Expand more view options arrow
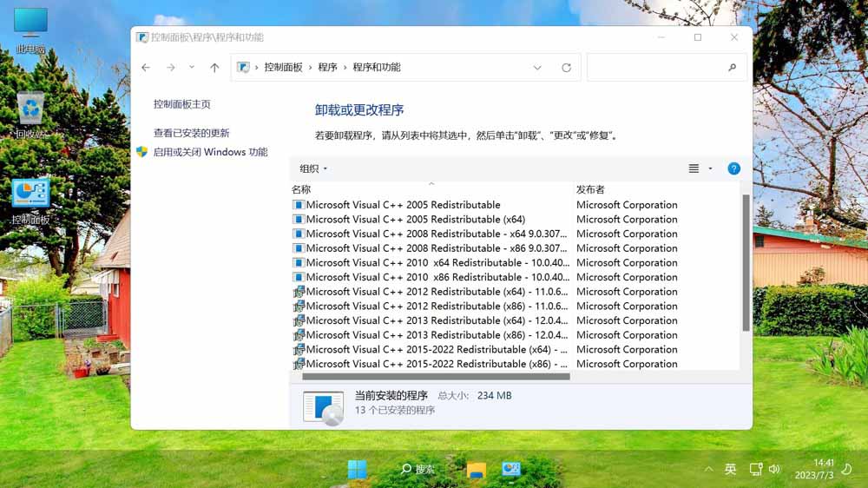Image resolution: width=868 pixels, height=488 pixels. [x=710, y=168]
